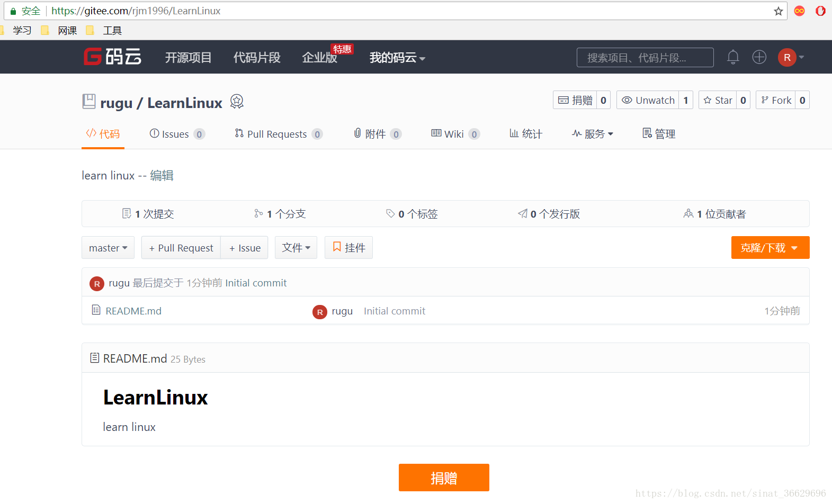Expand the 服务 dropdown

[x=593, y=134]
